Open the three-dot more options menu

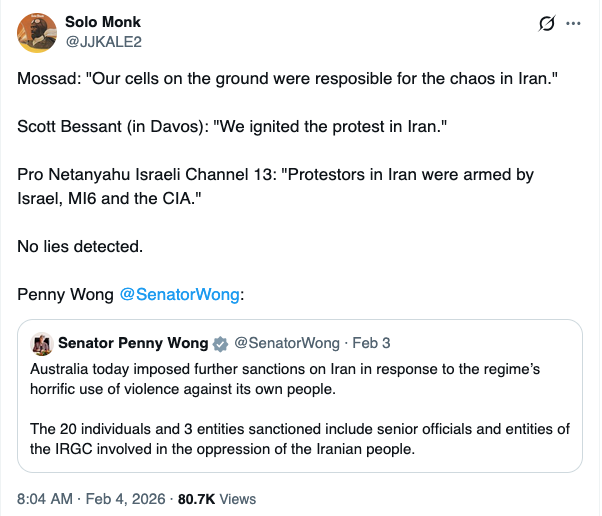click(x=573, y=23)
